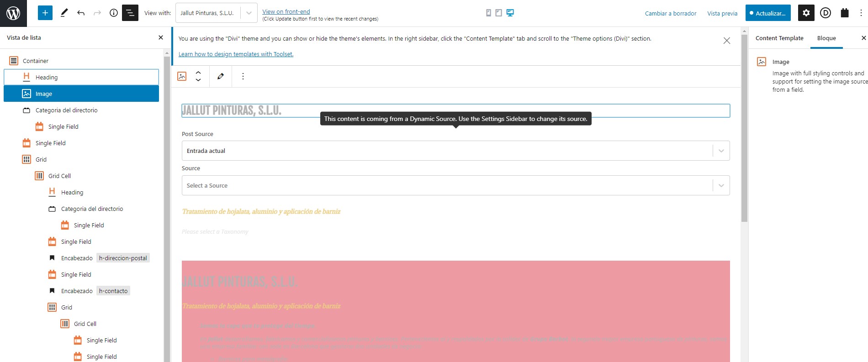The image size is (868, 362).
Task: Select desktop preview device icon
Action: 510,13
